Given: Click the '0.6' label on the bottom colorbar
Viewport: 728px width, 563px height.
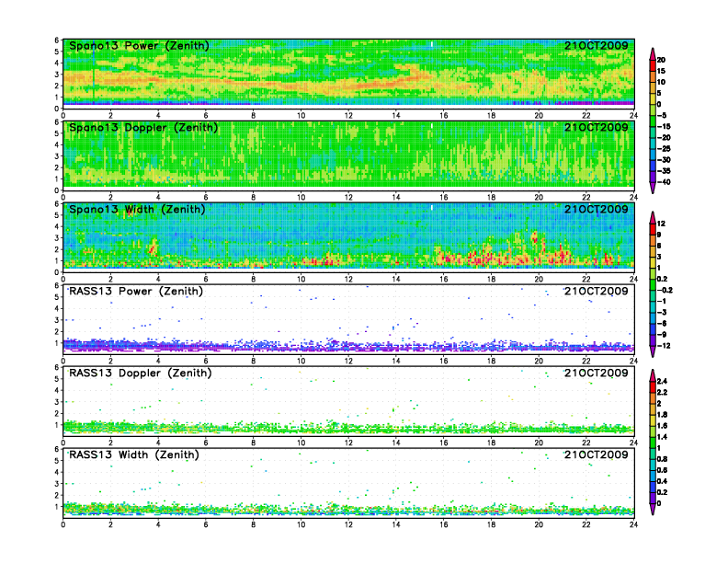Looking at the screenshot, I should coord(662,470).
